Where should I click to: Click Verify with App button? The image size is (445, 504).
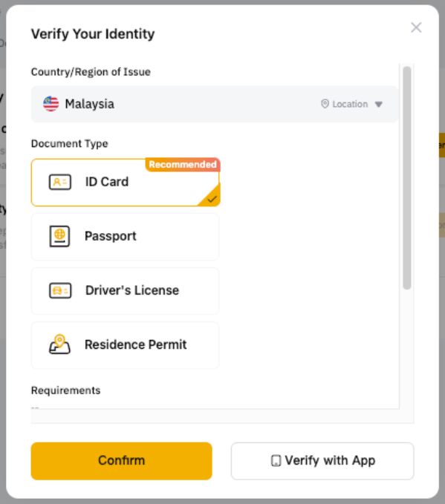coord(322,461)
